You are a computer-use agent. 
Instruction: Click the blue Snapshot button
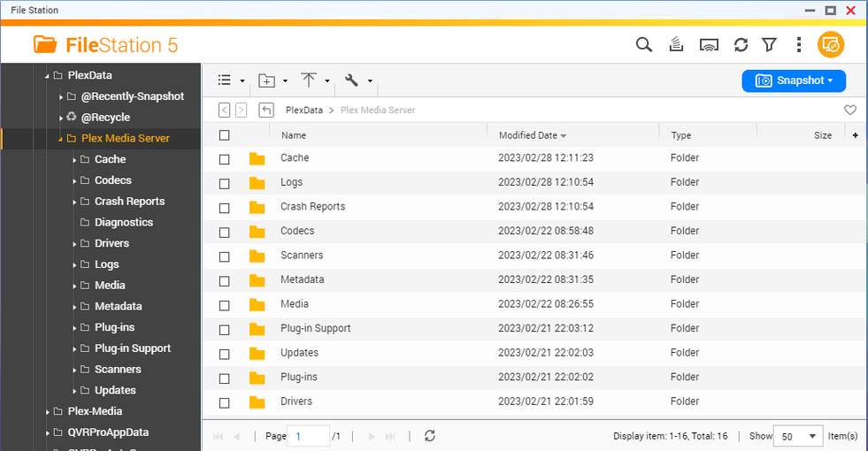(794, 80)
